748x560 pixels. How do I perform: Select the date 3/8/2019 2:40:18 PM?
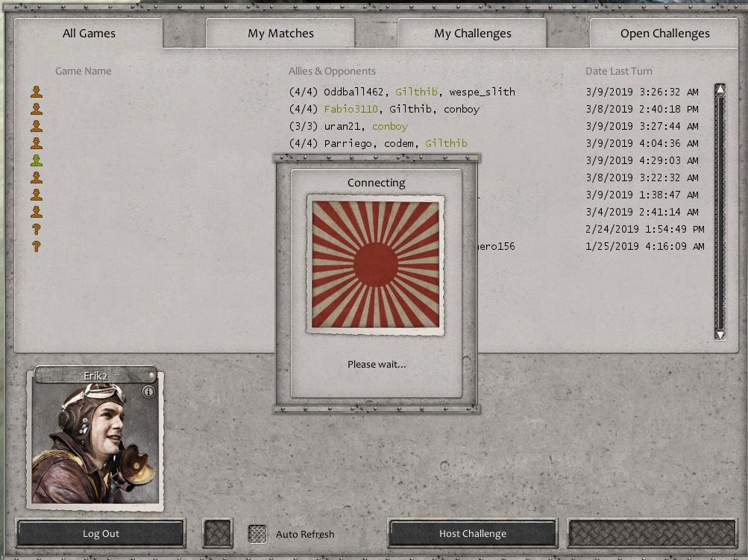[642, 109]
